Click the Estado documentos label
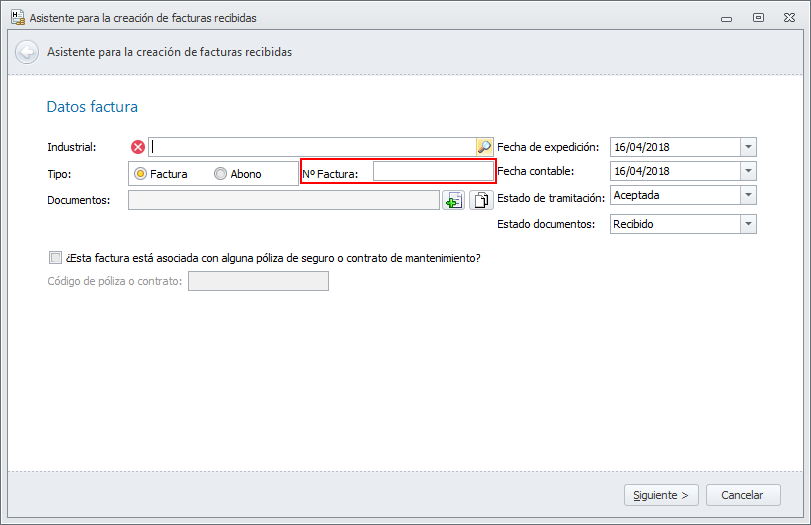Viewport: 811px width, 525px height. (546, 224)
